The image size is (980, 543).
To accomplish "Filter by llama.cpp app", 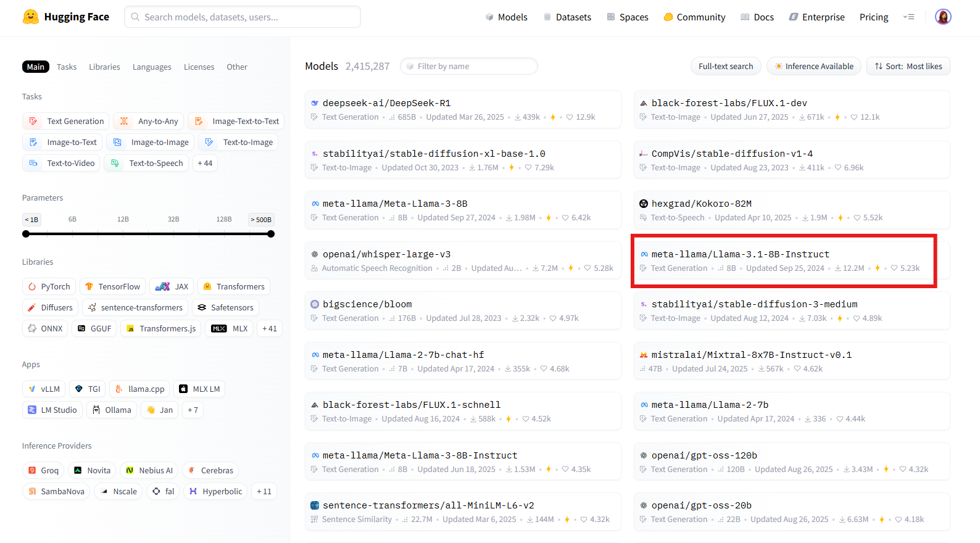I will (x=140, y=389).
